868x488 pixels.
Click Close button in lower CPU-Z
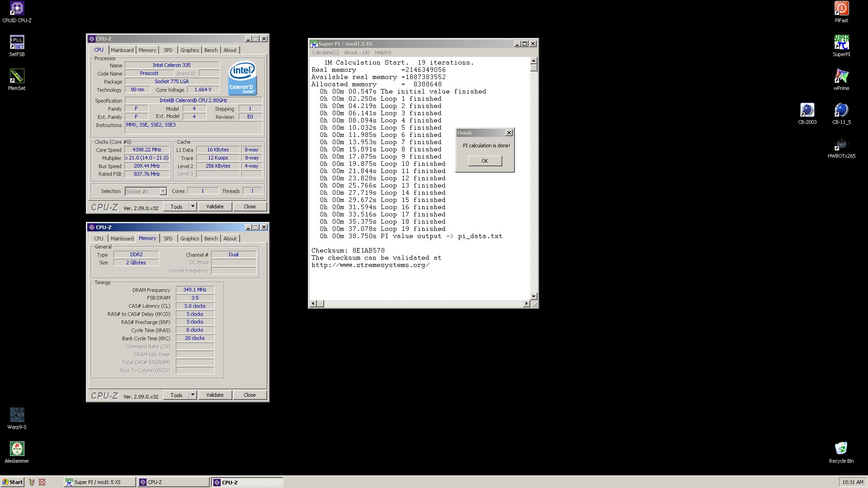250,395
